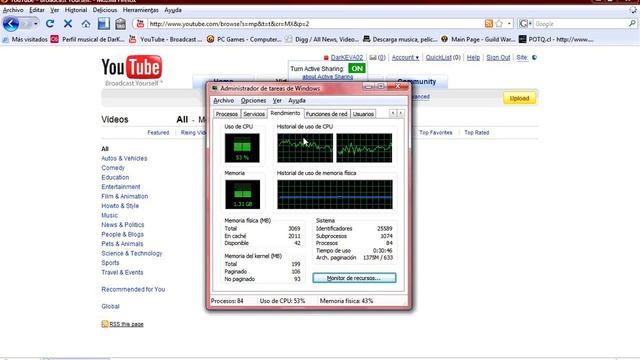This screenshot has width=640, height=360.
Task: Open the QuickList link
Action: coord(438,58)
